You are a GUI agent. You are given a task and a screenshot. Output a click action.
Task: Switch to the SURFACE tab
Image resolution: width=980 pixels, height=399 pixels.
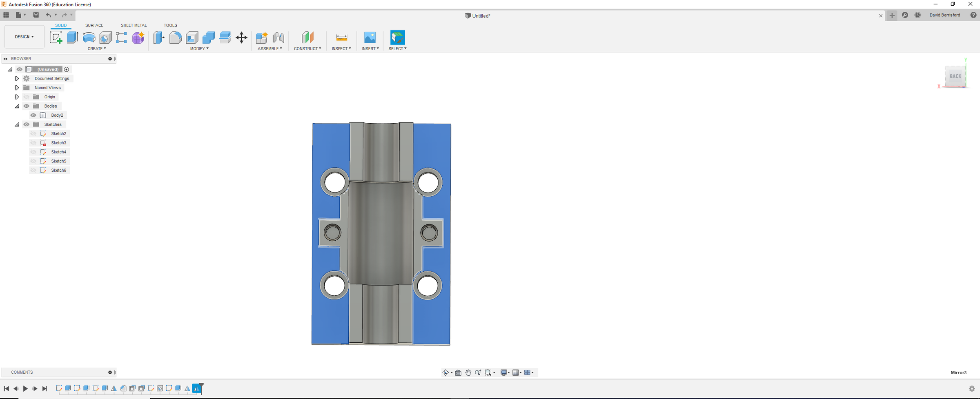pyautogui.click(x=94, y=25)
